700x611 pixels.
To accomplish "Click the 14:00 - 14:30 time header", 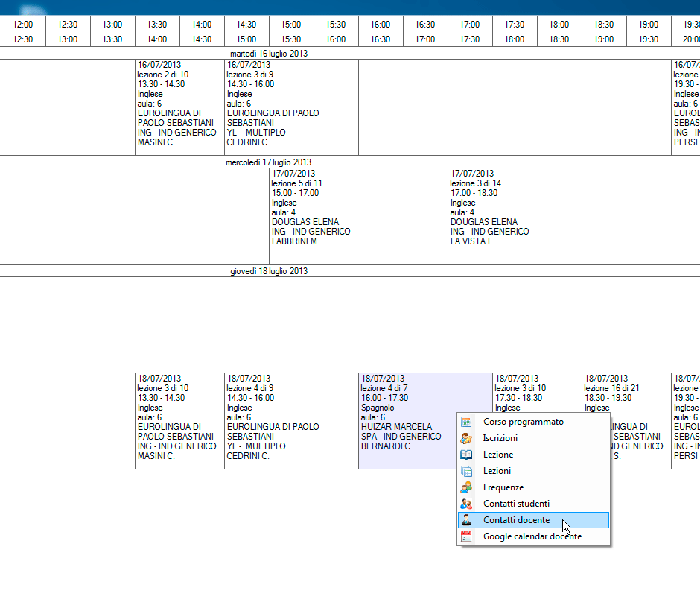I will coord(202,32).
